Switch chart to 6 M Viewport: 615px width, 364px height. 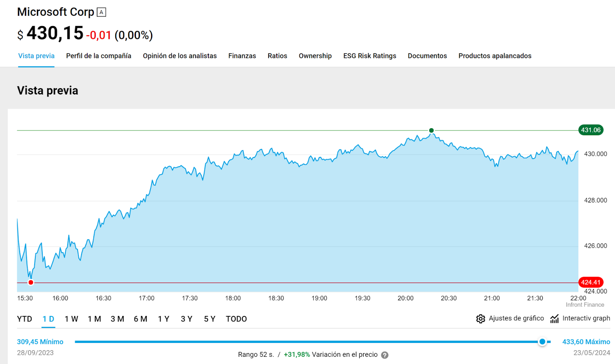pos(141,319)
